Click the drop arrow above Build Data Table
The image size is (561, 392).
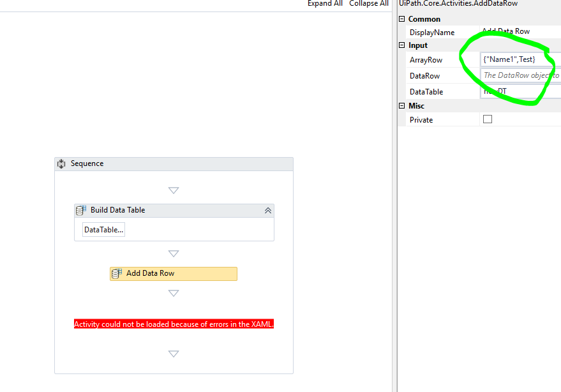click(x=174, y=190)
